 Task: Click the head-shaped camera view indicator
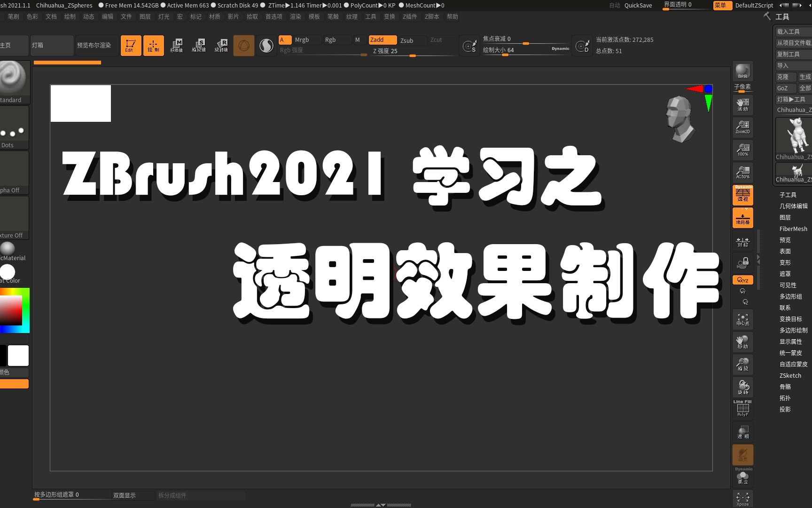(680, 119)
